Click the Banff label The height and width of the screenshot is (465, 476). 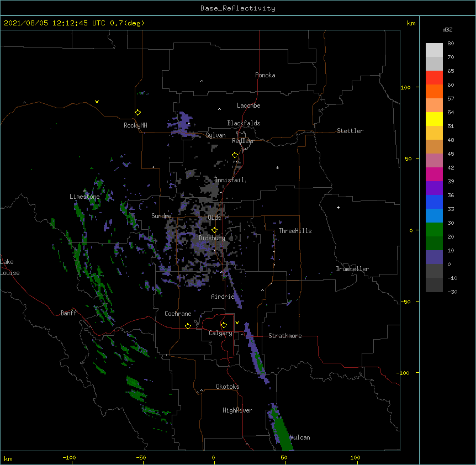click(68, 313)
